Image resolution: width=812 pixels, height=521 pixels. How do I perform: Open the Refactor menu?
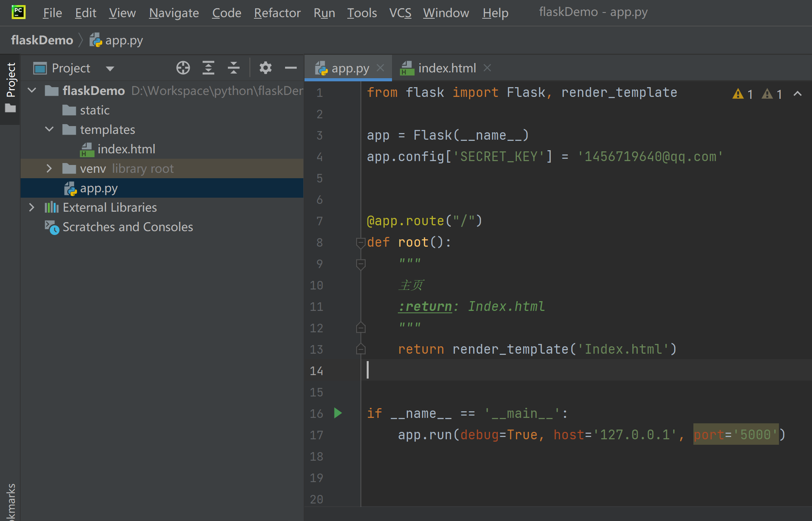(277, 13)
